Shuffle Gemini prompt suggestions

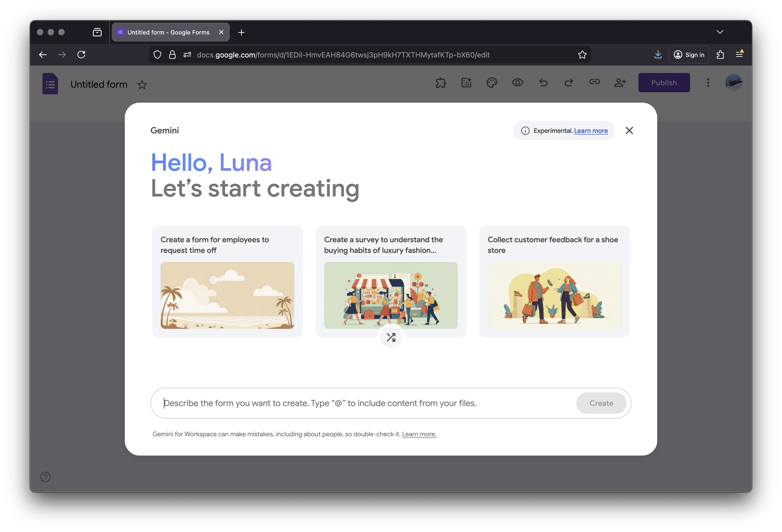coord(391,337)
